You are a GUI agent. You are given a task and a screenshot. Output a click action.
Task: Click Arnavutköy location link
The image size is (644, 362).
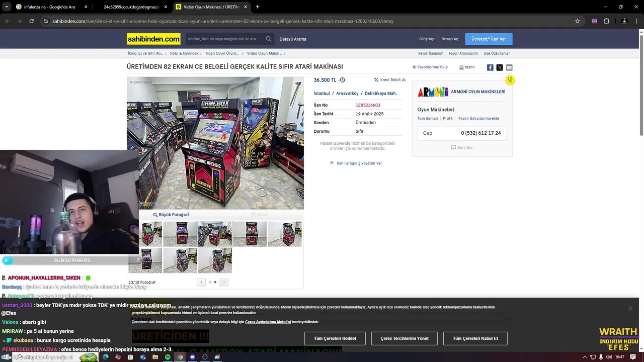tap(347, 94)
